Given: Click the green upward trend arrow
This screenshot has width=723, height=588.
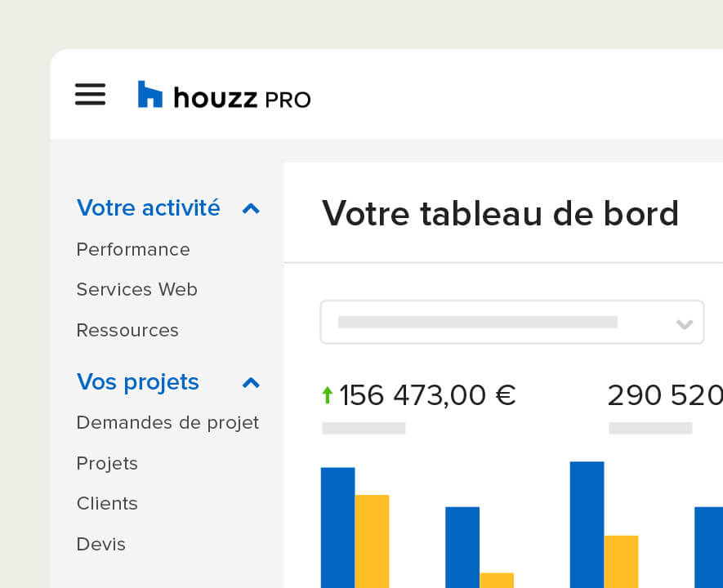Looking at the screenshot, I should coord(328,395).
